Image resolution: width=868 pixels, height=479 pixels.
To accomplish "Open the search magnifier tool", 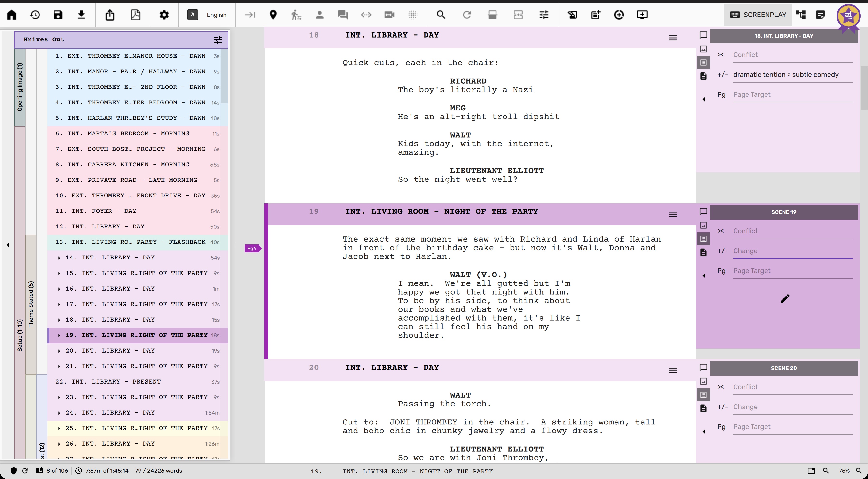I will (x=441, y=15).
